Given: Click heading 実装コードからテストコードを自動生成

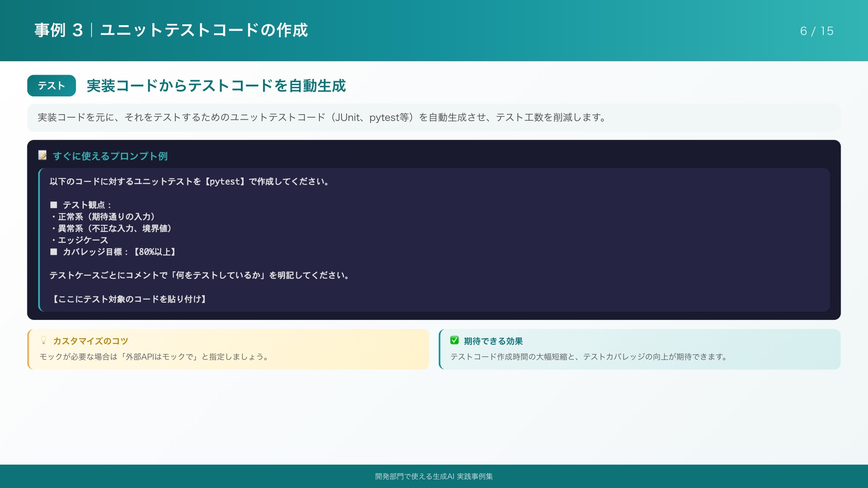Looking at the screenshot, I should (216, 86).
